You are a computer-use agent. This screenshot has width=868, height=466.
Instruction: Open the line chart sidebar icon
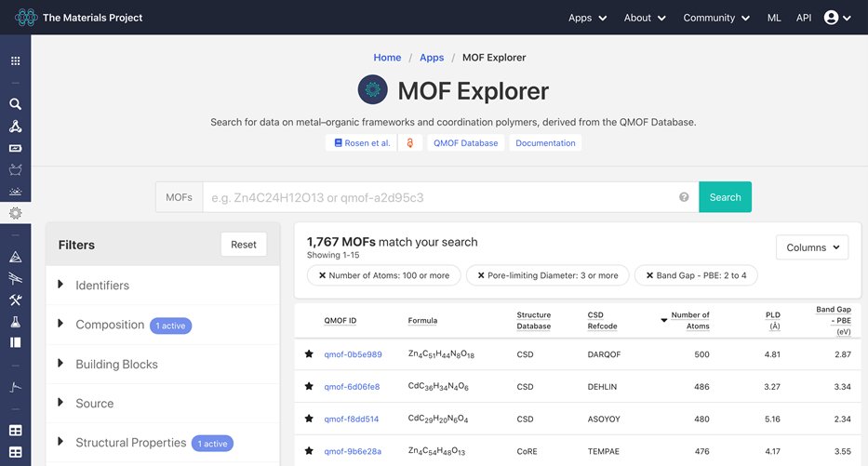16,387
